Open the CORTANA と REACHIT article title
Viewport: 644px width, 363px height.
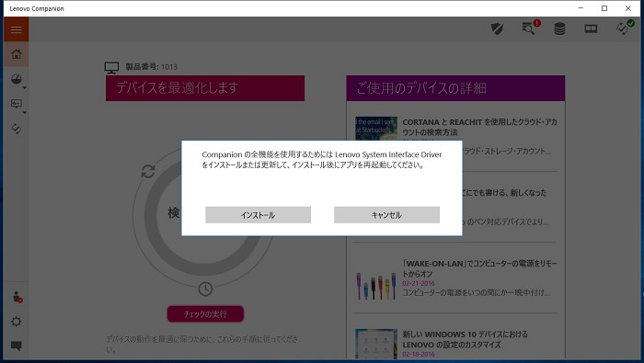(x=479, y=127)
